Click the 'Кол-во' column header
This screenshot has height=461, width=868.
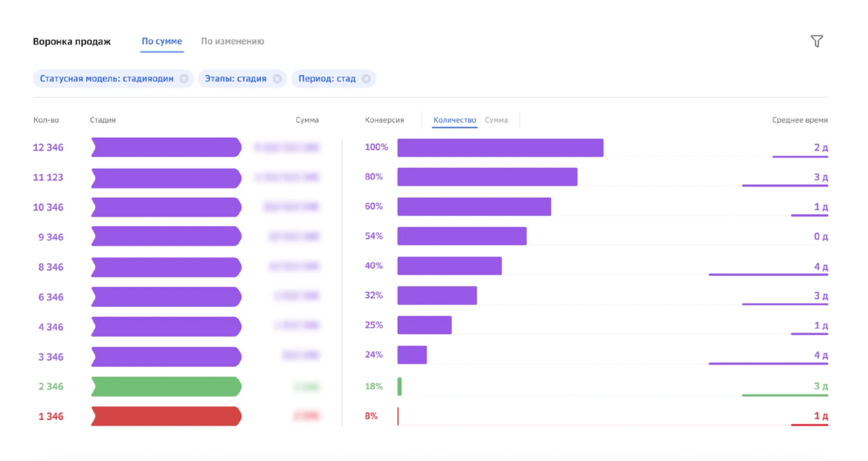(x=46, y=120)
